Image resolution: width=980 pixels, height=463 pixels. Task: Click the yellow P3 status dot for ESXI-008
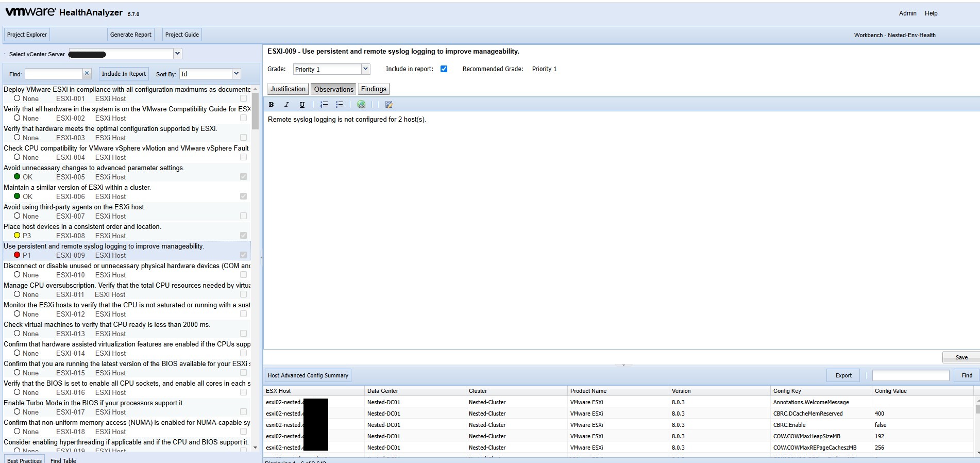pos(17,235)
